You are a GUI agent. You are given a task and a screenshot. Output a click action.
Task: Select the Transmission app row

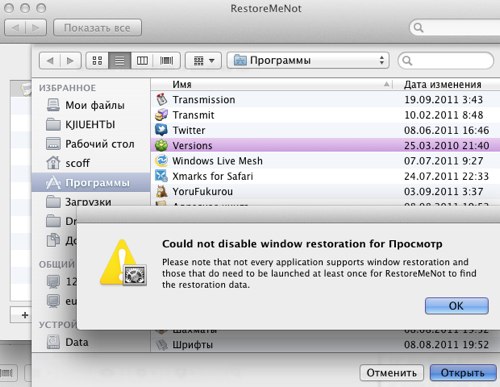pos(325,99)
